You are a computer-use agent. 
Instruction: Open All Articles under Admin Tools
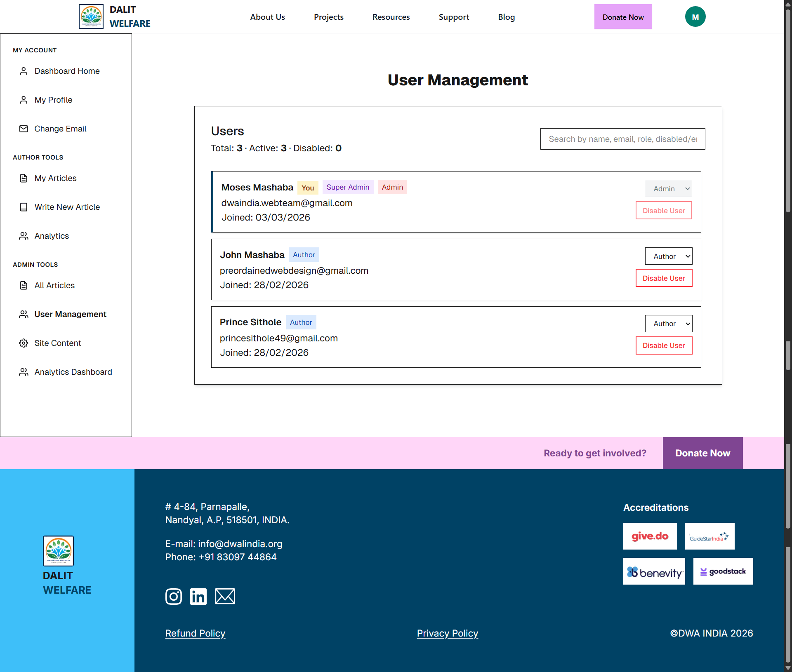tap(54, 285)
